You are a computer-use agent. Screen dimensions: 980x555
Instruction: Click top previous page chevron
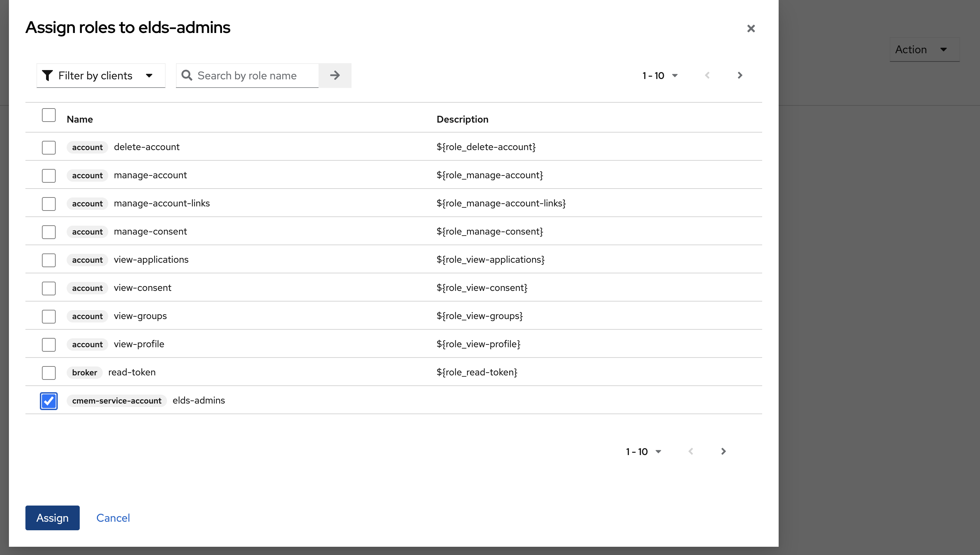(x=708, y=76)
